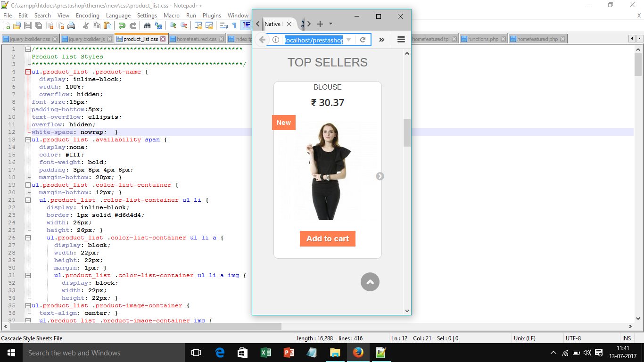Reload the page in Firefox
This screenshot has height=362, width=644.
point(363,40)
